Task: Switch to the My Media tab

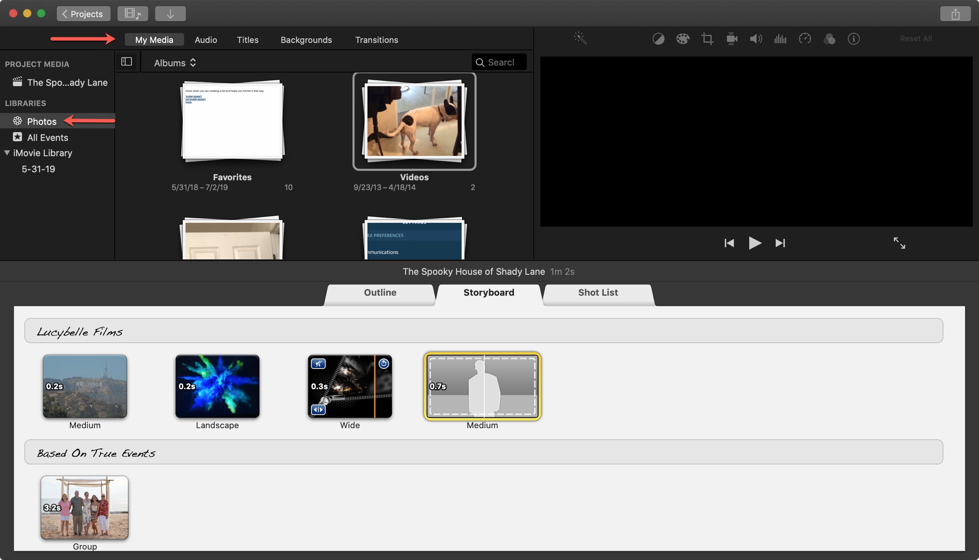Action: [154, 40]
